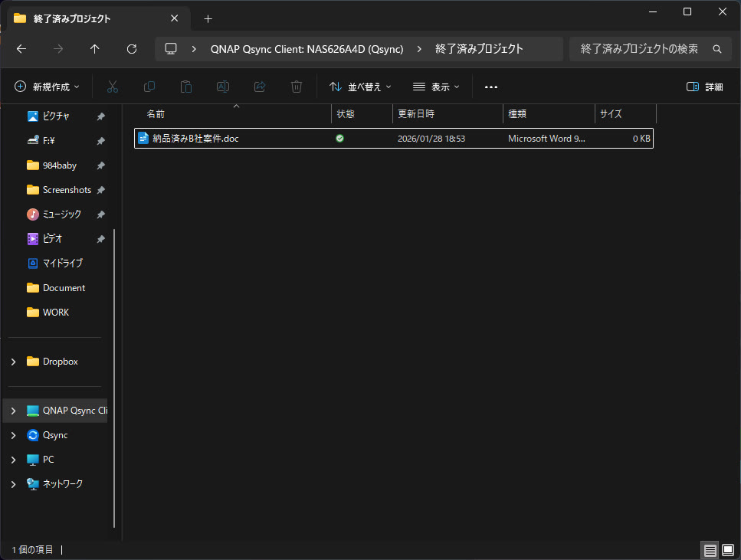Click the Delete trash can icon
This screenshot has width=741, height=560.
click(x=297, y=87)
